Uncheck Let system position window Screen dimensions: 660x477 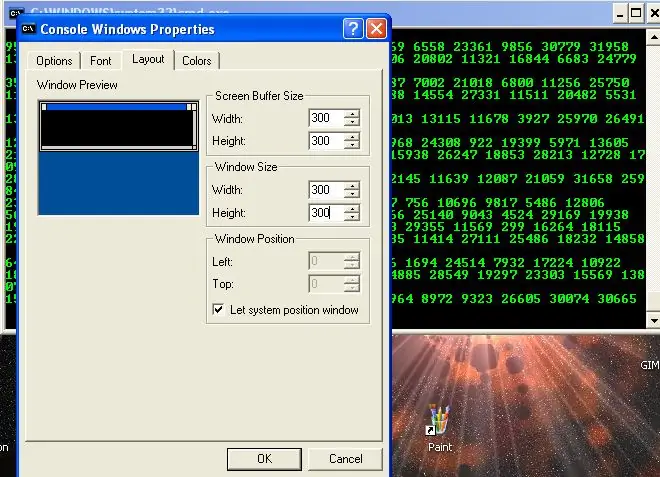click(x=218, y=309)
